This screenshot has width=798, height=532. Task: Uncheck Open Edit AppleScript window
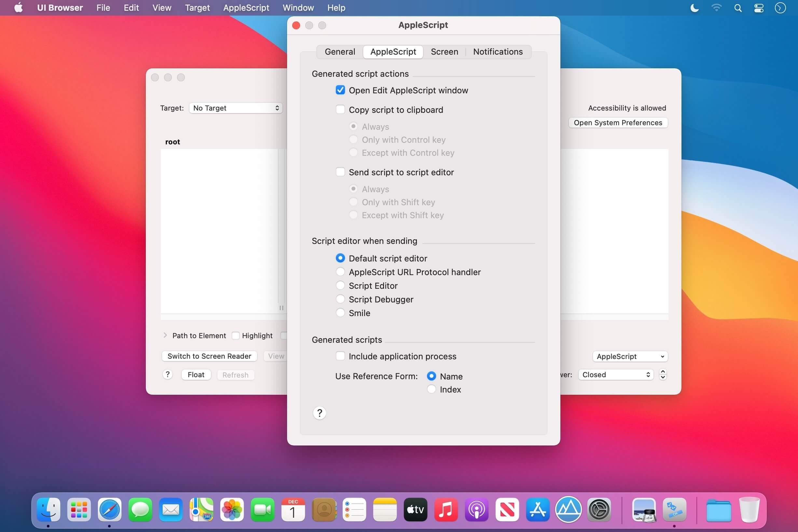click(x=340, y=90)
